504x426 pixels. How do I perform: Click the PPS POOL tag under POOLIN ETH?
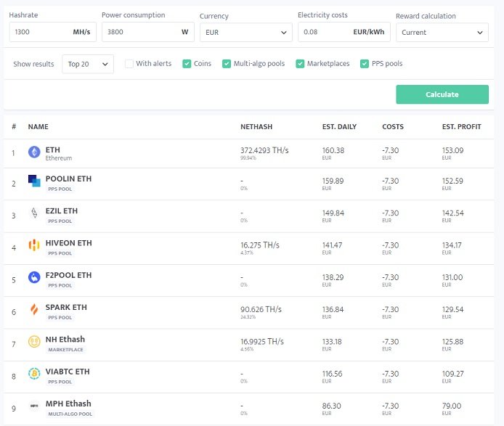60,189
